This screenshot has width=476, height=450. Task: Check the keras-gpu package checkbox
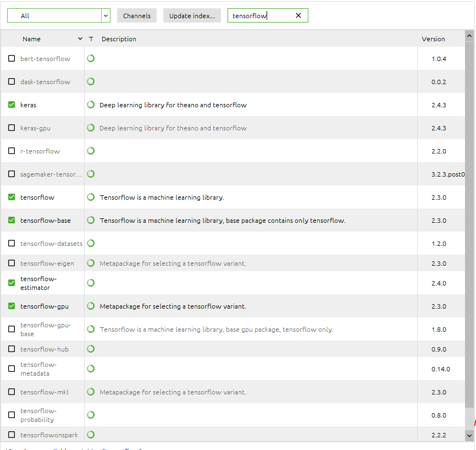click(12, 128)
